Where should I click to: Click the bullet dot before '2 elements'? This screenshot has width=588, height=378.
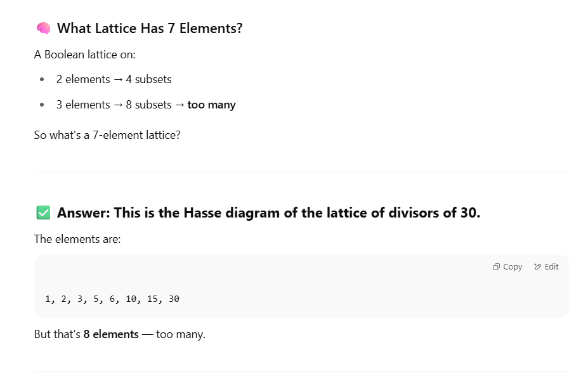point(42,79)
